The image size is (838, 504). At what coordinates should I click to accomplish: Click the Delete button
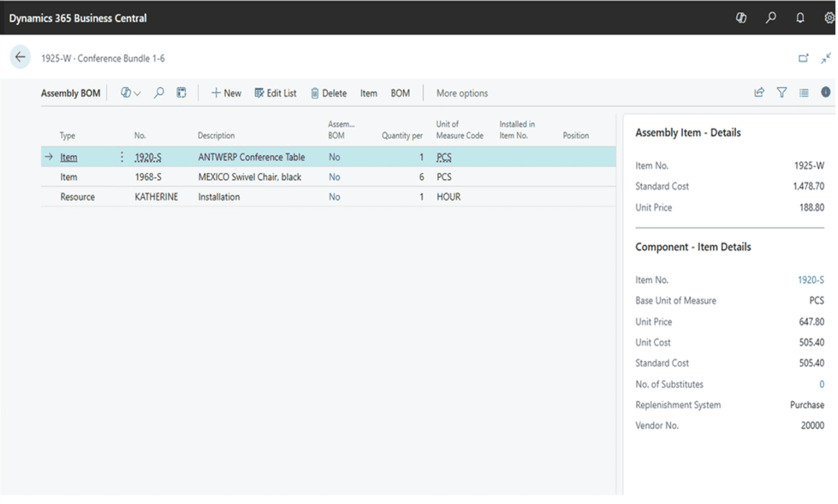coord(329,93)
